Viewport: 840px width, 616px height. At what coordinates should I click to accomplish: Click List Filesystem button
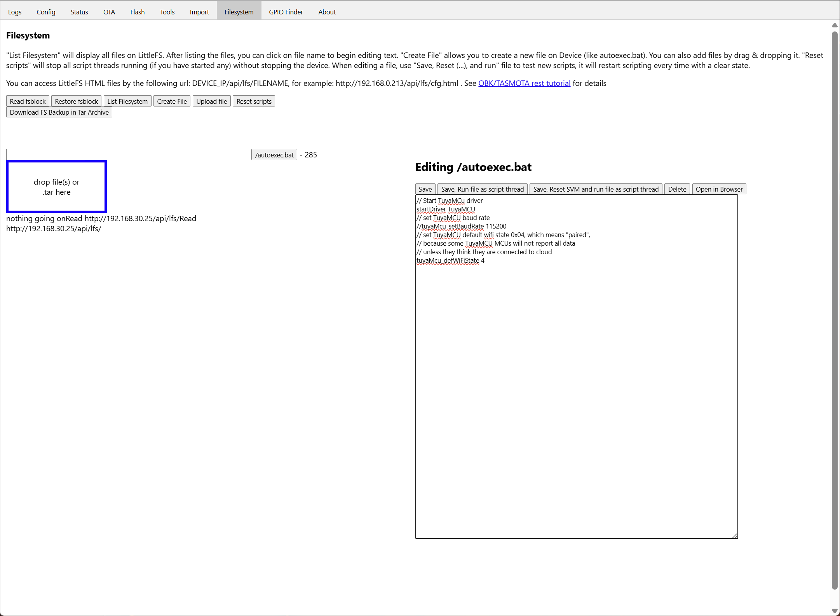[127, 101]
